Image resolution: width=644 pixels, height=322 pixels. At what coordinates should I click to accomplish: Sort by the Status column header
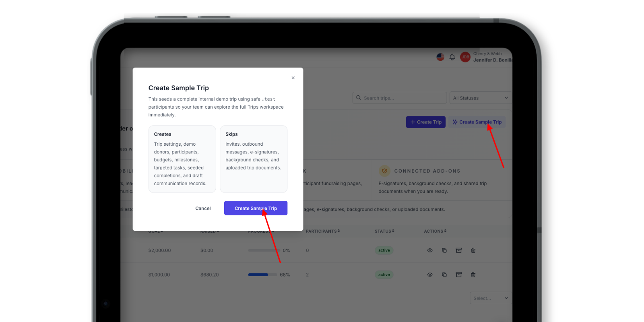pos(384,231)
